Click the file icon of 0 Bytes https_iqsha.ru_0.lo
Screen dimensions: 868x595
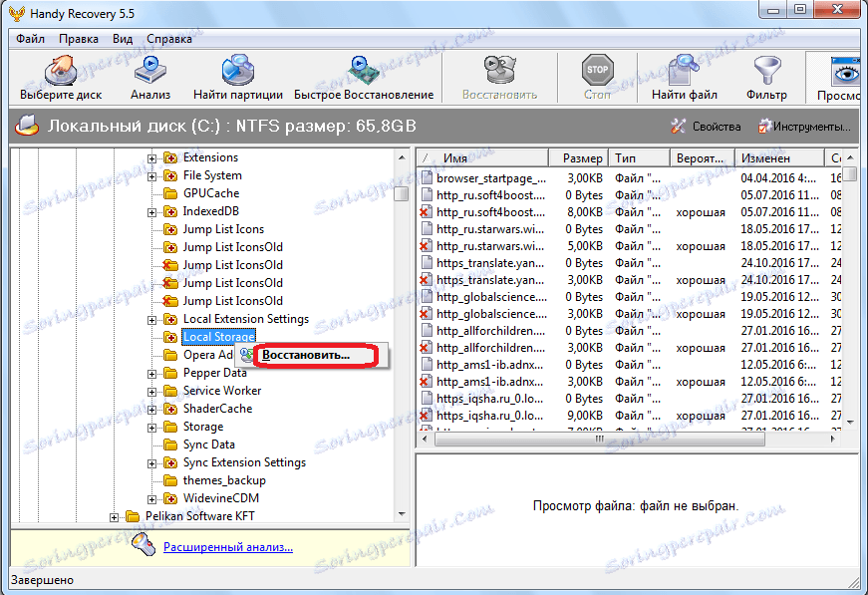click(x=427, y=399)
